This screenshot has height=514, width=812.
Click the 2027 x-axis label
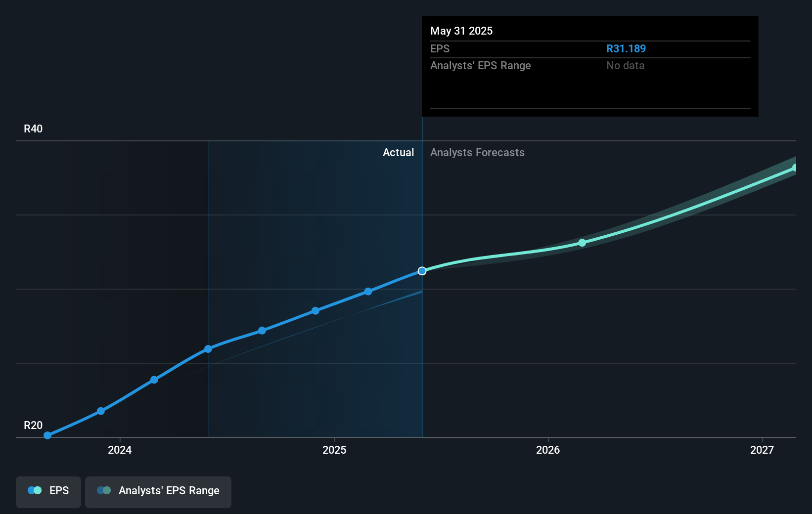tap(762, 450)
